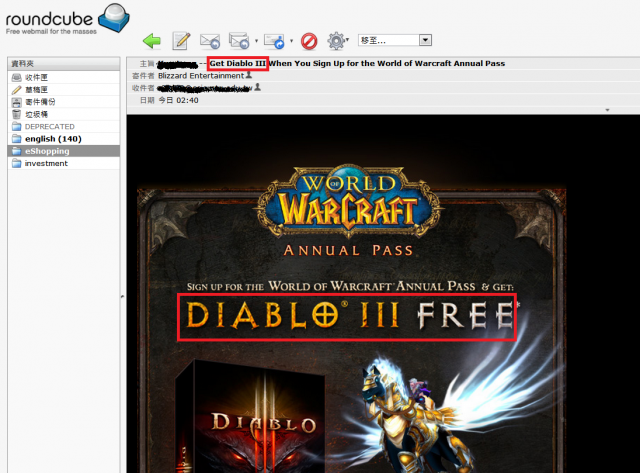Open the 寄件備份 sent folder
The width and height of the screenshot is (640, 473).
64,102
